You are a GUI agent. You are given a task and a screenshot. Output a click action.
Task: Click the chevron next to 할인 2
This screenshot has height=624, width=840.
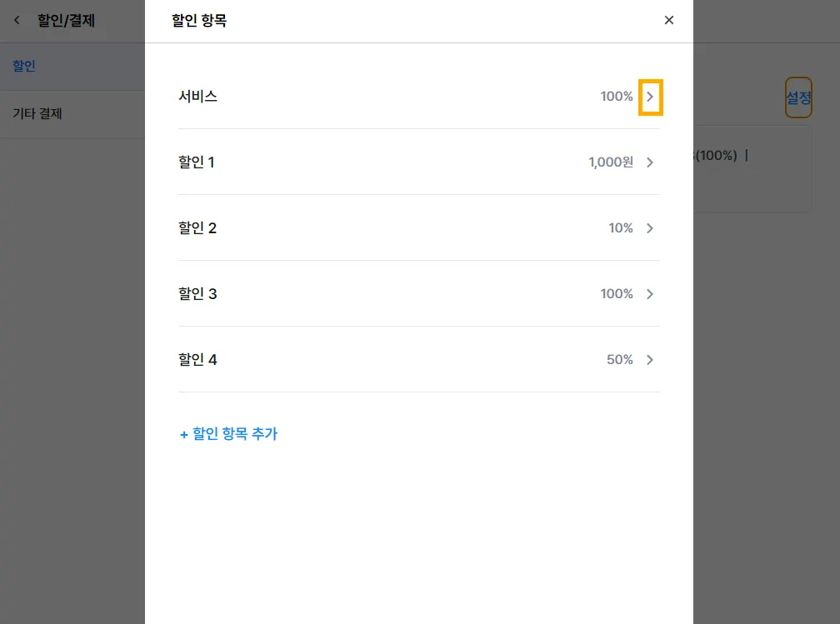click(650, 228)
